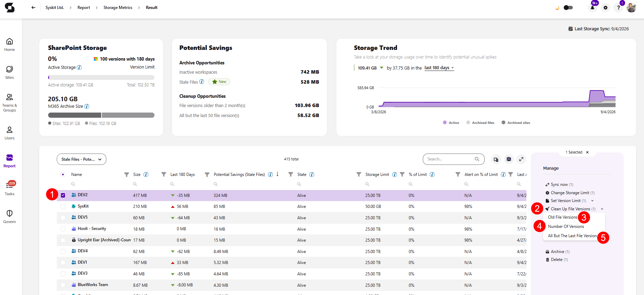644x295 pixels.
Task: Go to Sites in the sidebar
Action: [10, 73]
